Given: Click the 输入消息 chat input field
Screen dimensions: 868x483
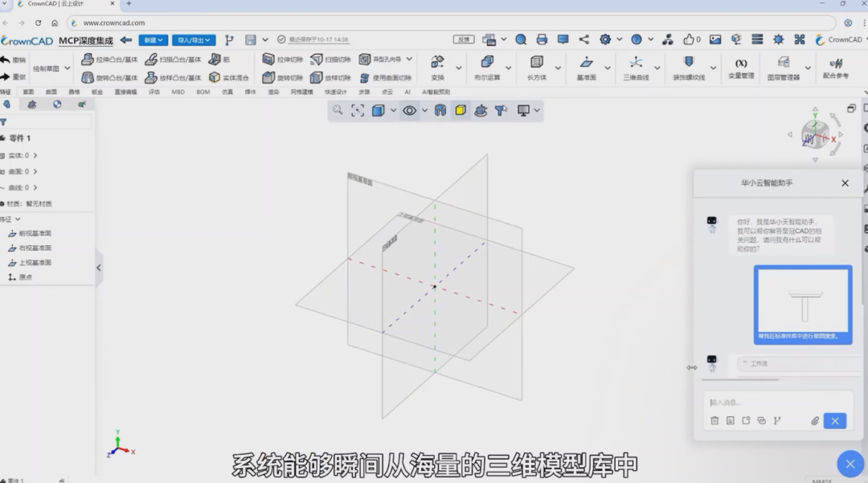Looking at the screenshot, I should click(778, 402).
